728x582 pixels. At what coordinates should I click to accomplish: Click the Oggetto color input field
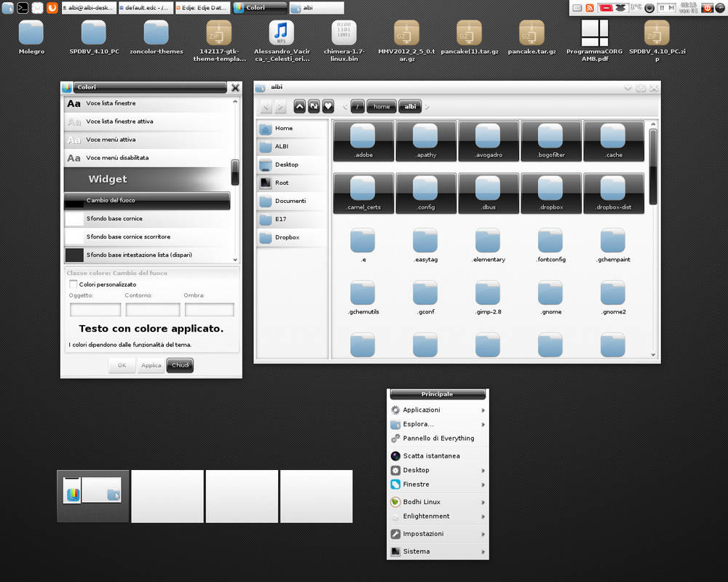pos(95,310)
